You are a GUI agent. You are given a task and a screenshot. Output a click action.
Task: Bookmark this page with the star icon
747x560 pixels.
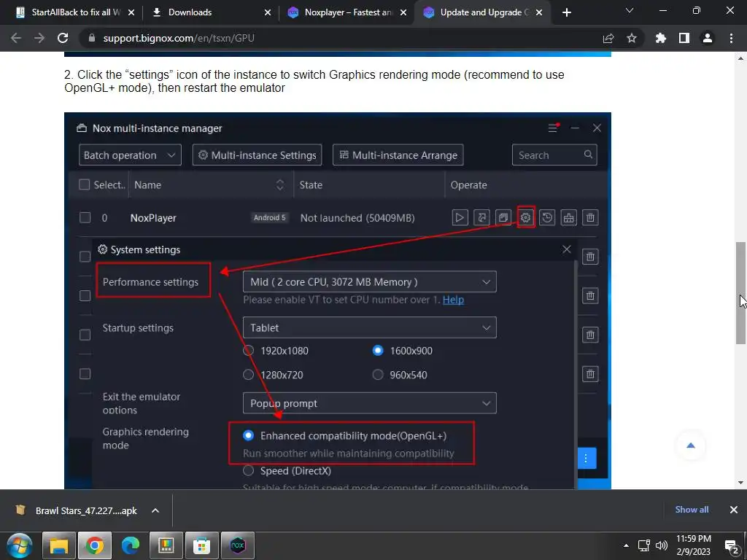(632, 38)
